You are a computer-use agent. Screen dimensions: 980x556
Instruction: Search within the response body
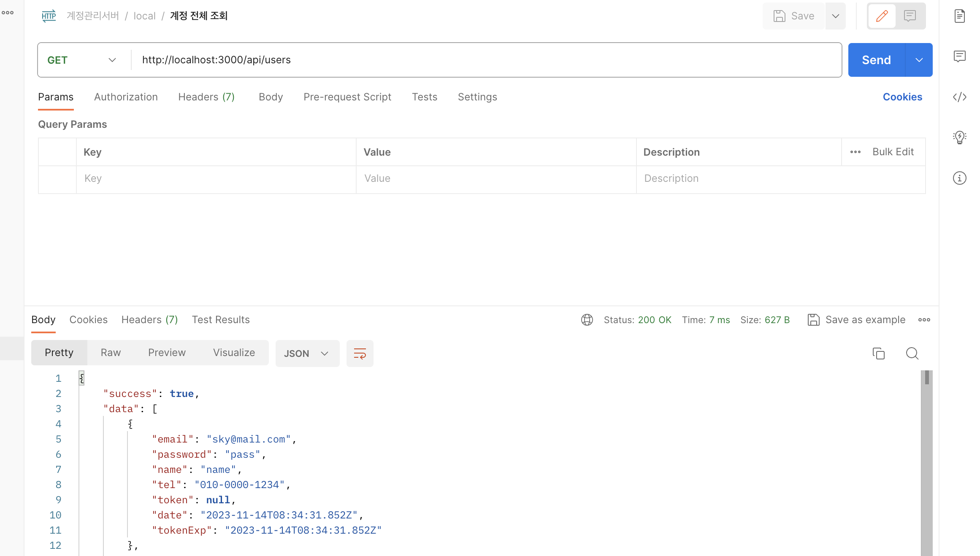click(912, 354)
